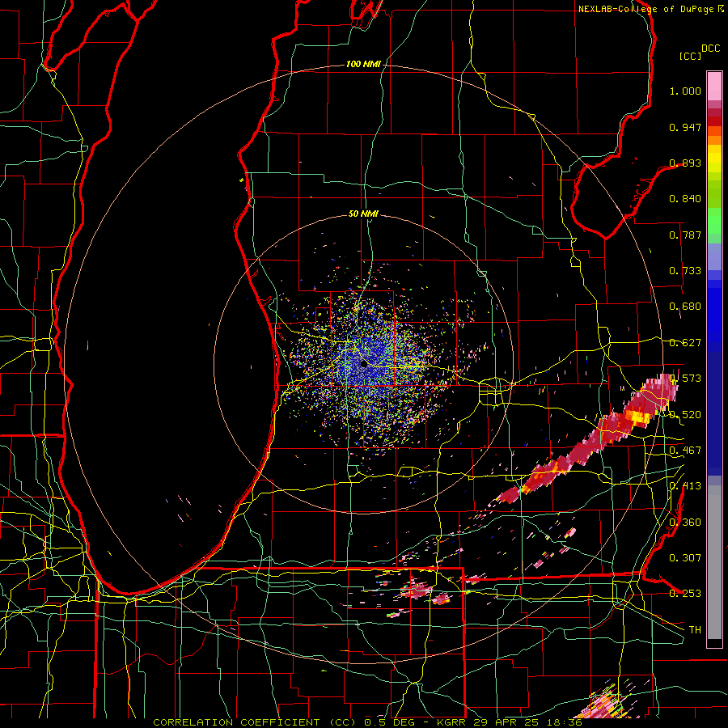Click the 0.787 color scale value
The image size is (728, 728).
[x=685, y=235]
